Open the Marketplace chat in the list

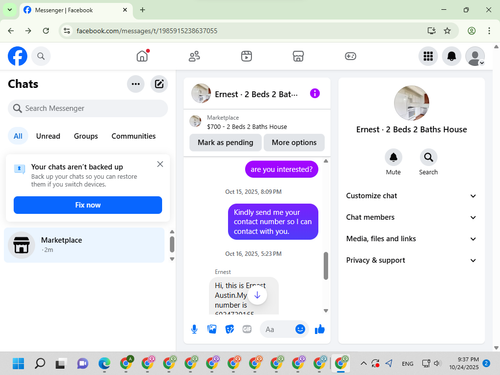84,245
